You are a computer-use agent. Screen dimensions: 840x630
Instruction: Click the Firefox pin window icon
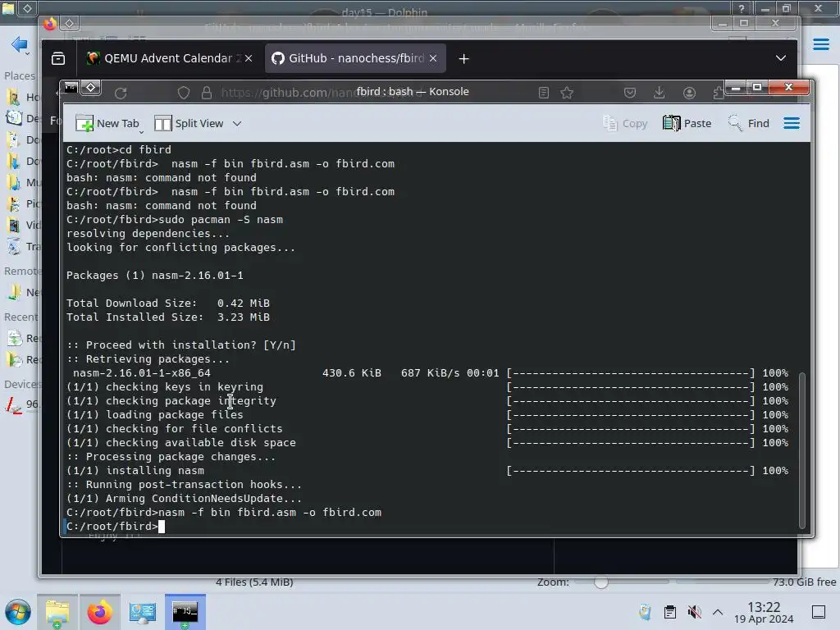pyautogui.click(x=70, y=23)
